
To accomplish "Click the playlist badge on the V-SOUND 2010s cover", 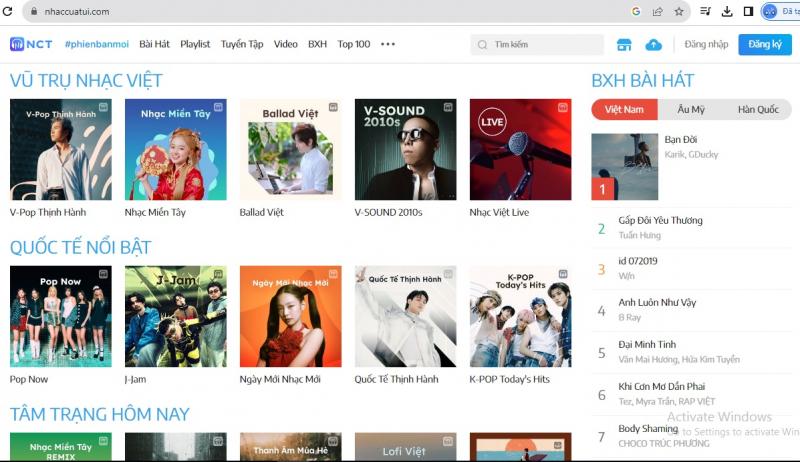I will click(448, 107).
